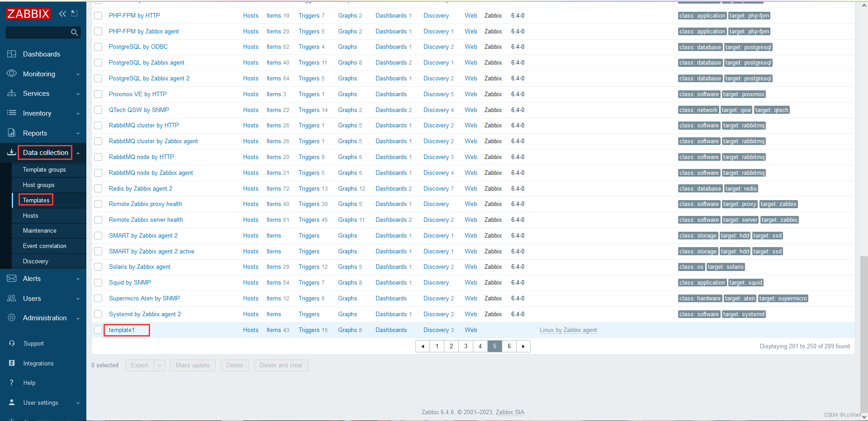Select checkbox for Squid by SNMP
This screenshot has width=868, height=421.
pos(98,283)
